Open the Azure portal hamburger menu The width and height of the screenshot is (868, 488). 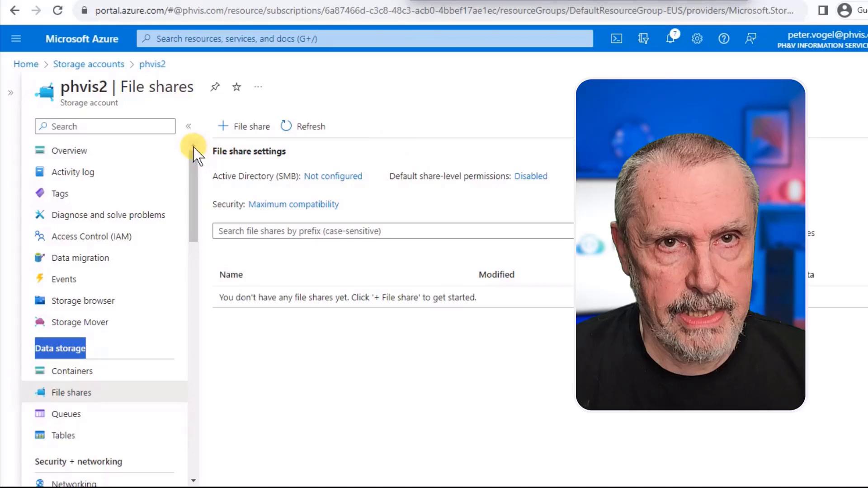(16, 39)
